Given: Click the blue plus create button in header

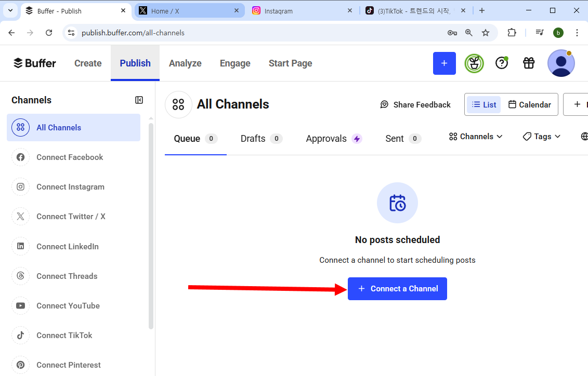Looking at the screenshot, I should 444,63.
